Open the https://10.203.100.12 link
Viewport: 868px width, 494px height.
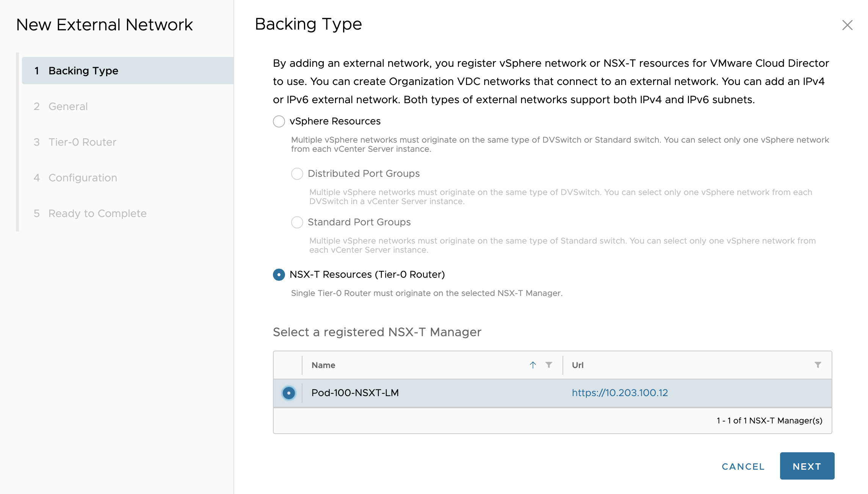(x=620, y=393)
